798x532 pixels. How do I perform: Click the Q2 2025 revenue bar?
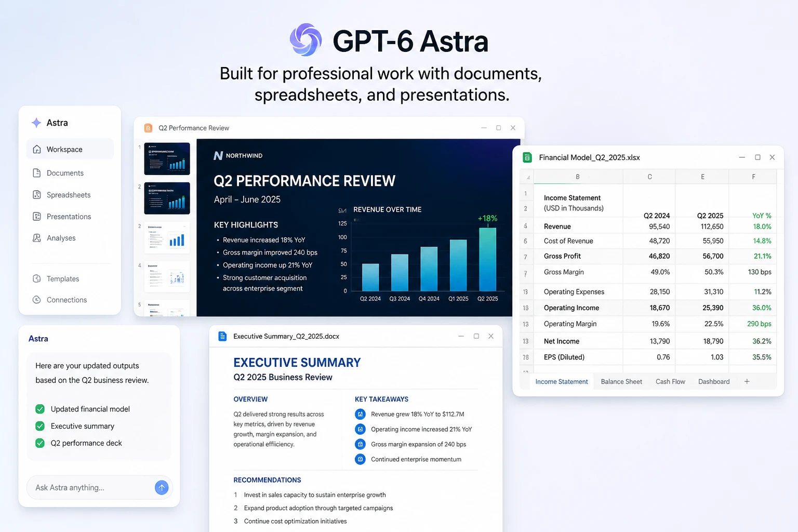(x=487, y=259)
